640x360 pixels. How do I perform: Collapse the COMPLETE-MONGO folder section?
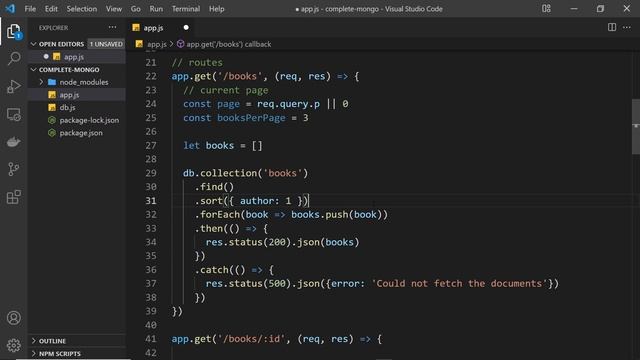33,70
